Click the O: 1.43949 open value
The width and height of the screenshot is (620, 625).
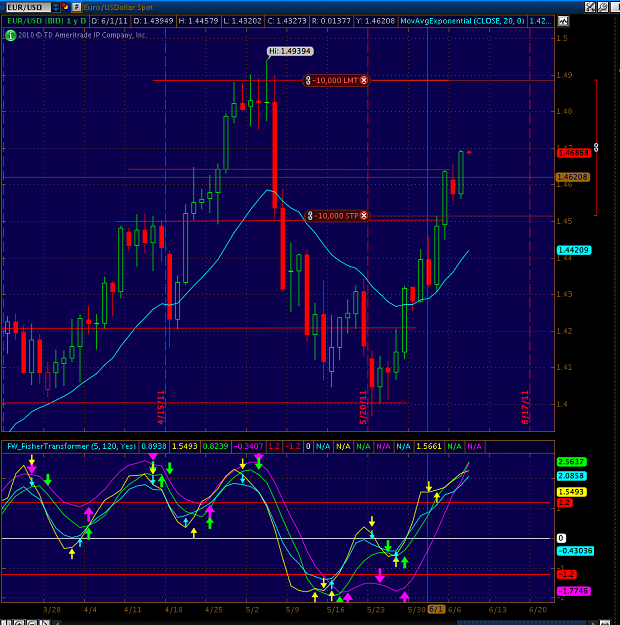tap(153, 21)
